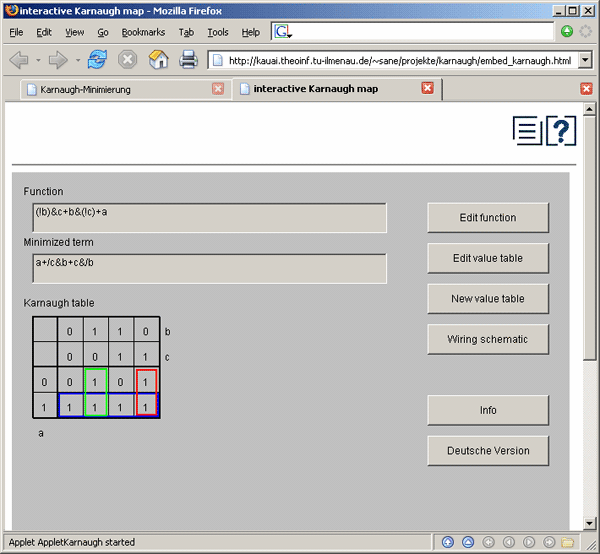Maximize the Firefox window
Image resolution: width=600 pixels, height=554 pixels.
point(573,11)
